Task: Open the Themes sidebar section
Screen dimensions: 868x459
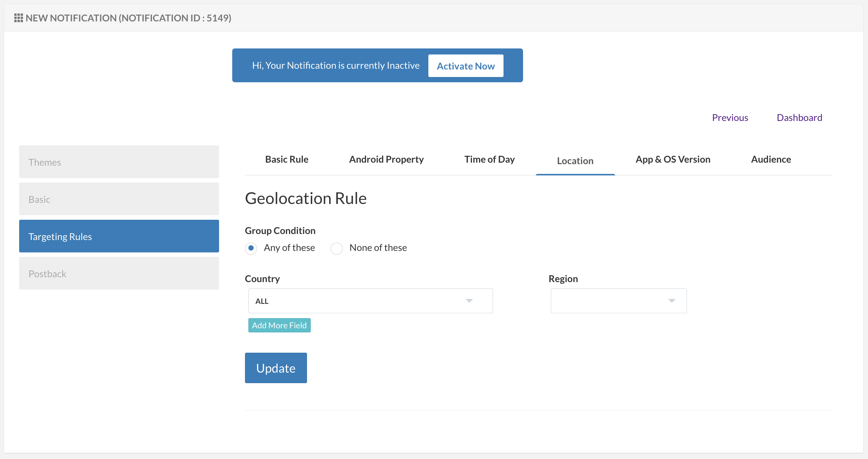Action: pos(119,162)
